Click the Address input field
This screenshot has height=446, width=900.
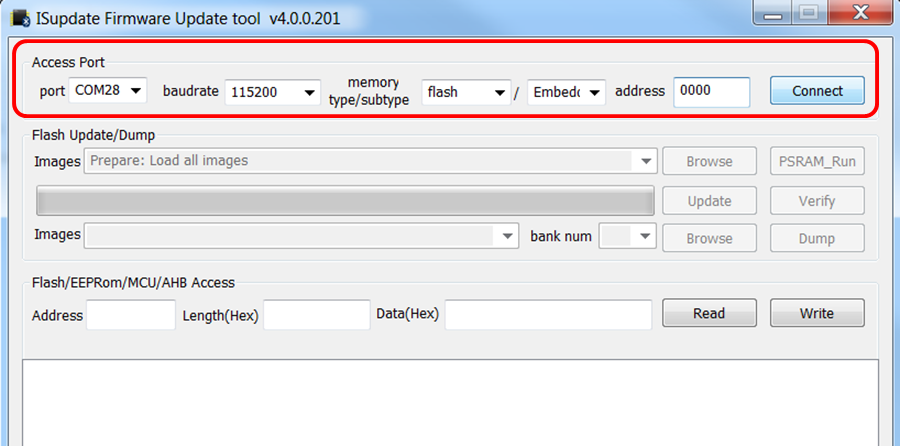pyautogui.click(x=130, y=315)
